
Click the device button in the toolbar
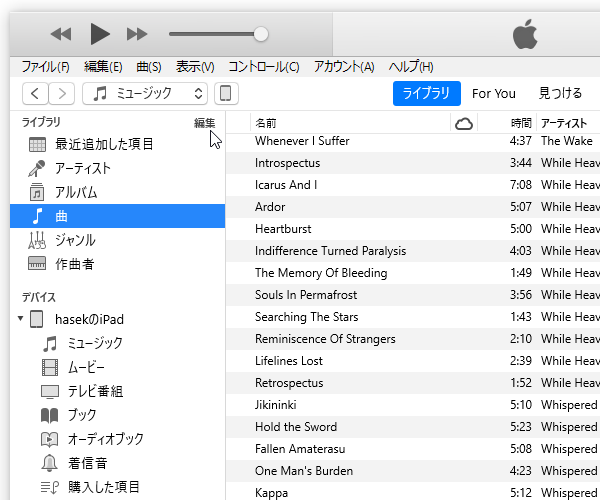point(226,93)
